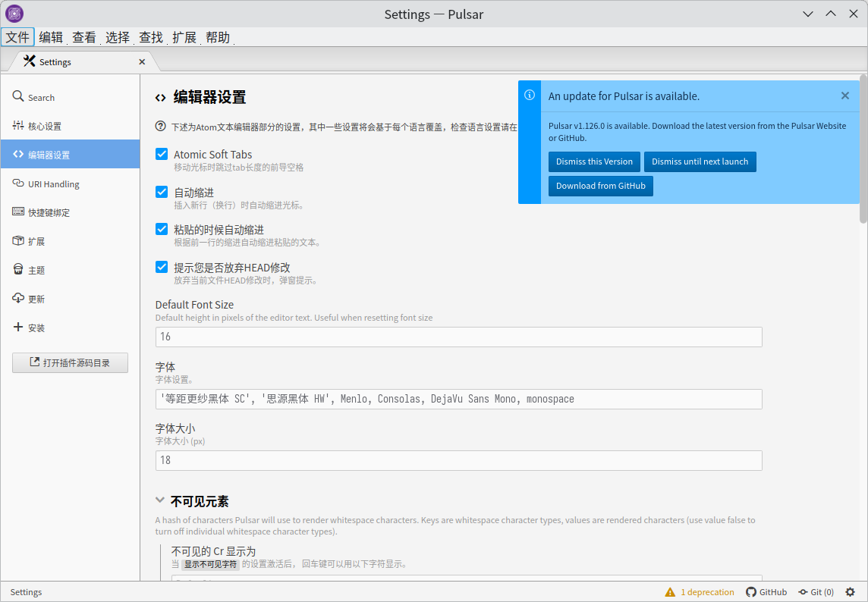Viewport: 868px width, 602px height.
Task: Click the question mark help icon
Action: click(x=161, y=126)
